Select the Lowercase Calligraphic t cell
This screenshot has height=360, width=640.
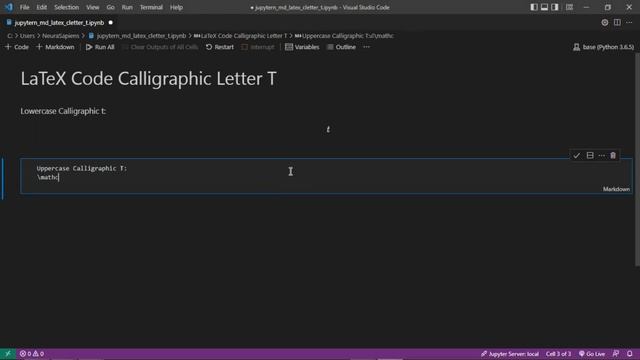pyautogui.click(x=63, y=111)
